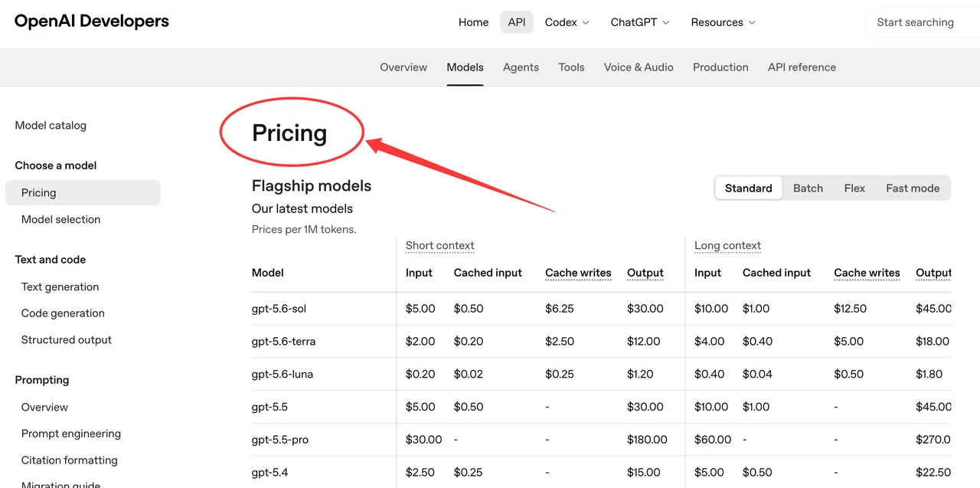Click the Flagship models heading
This screenshot has width=980, height=488.
pos(312,186)
